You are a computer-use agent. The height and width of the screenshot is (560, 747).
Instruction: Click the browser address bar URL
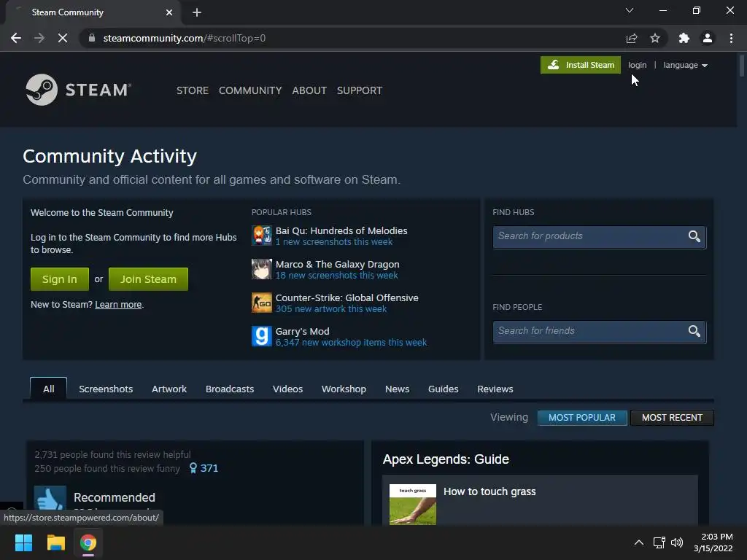185,38
